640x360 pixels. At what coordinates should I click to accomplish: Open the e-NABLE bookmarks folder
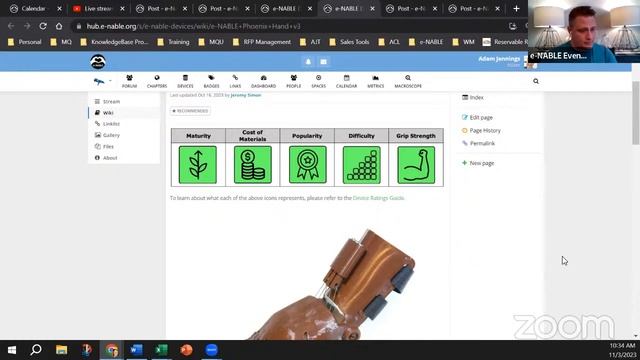[426, 42]
